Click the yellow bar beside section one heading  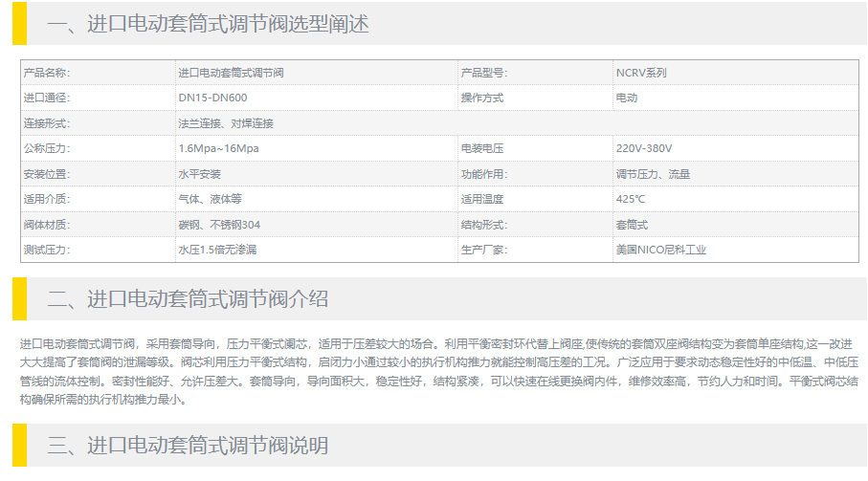coord(19,24)
